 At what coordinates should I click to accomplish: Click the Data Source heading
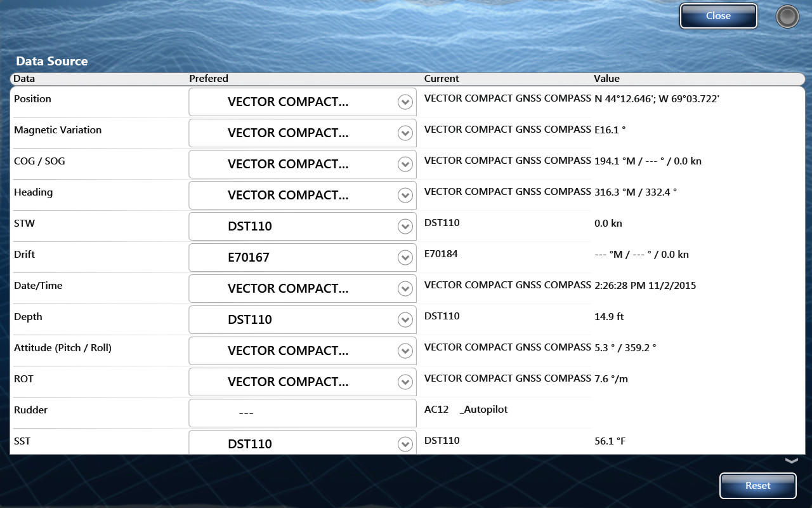tap(52, 61)
